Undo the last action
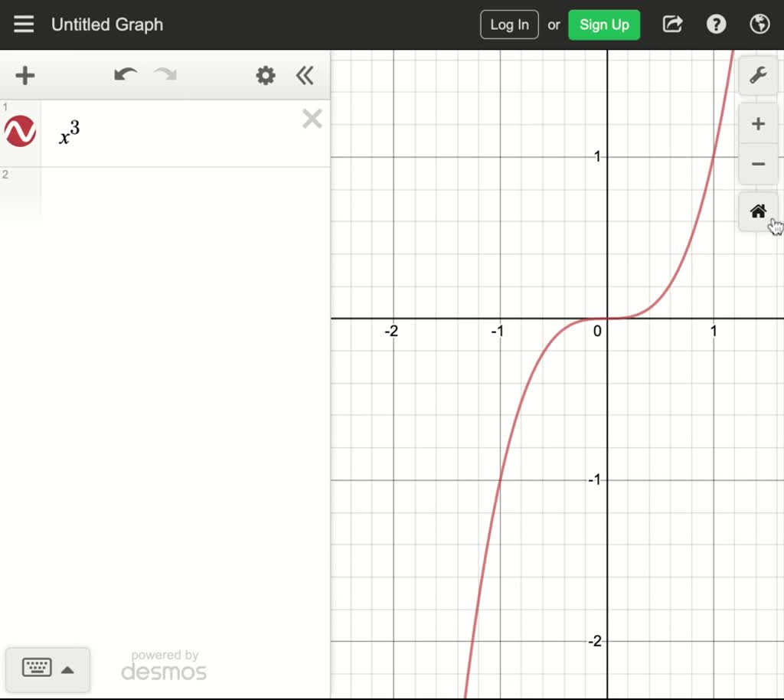The height and width of the screenshot is (700, 784). click(125, 75)
